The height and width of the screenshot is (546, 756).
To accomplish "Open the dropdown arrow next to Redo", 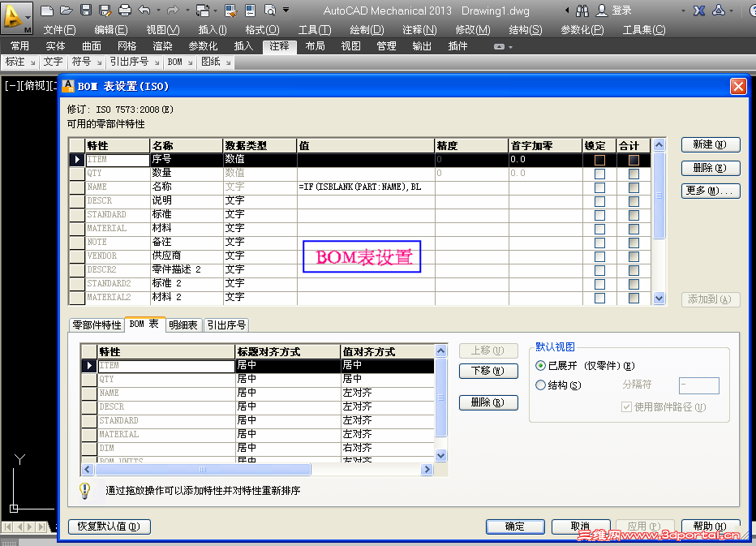I will (x=187, y=10).
